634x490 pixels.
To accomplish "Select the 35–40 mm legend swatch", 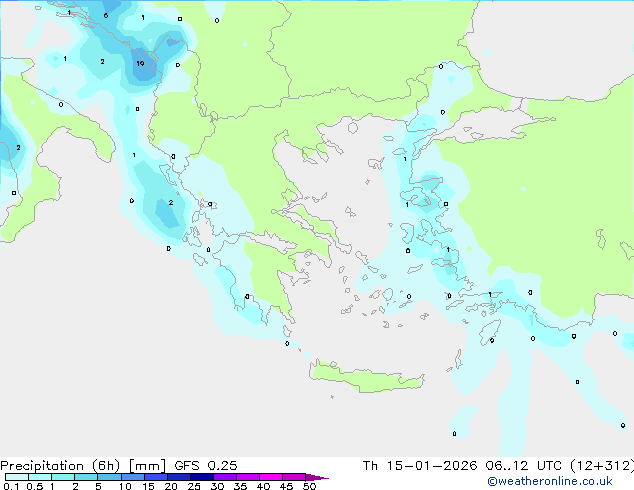I will [248, 477].
